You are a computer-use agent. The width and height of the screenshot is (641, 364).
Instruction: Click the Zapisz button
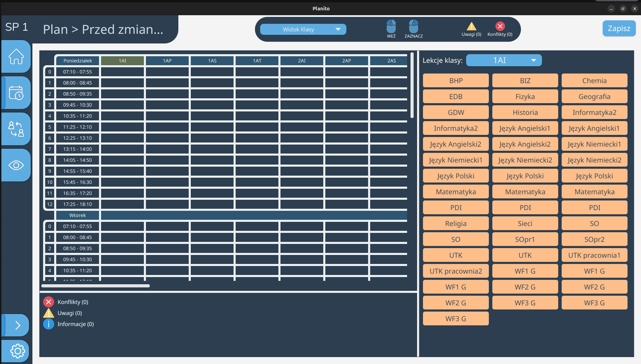(x=619, y=28)
